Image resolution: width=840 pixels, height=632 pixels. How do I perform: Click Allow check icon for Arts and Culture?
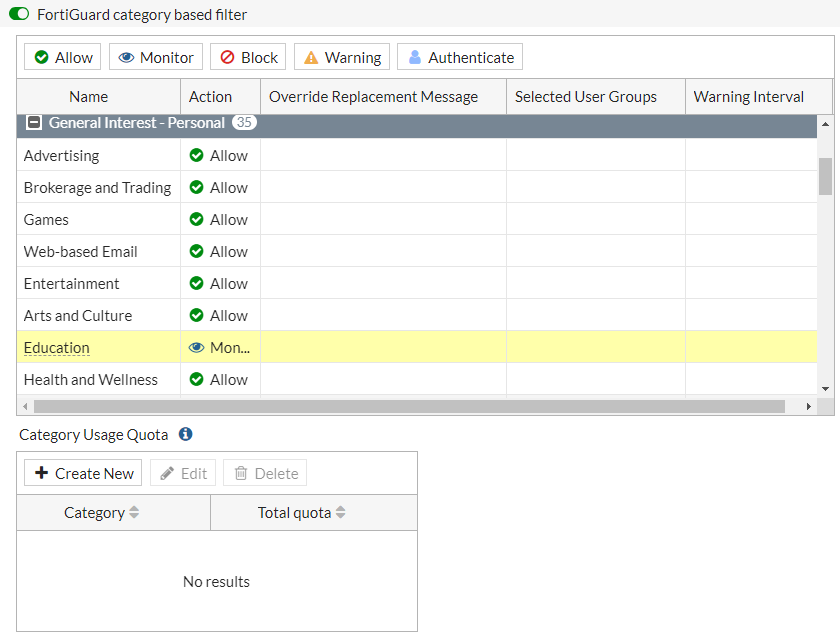(197, 315)
